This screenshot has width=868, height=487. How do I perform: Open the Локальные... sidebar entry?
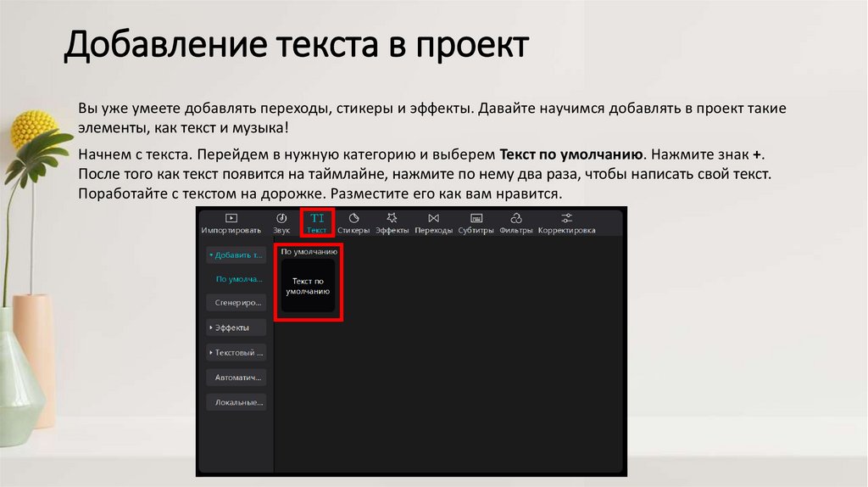[x=236, y=401]
